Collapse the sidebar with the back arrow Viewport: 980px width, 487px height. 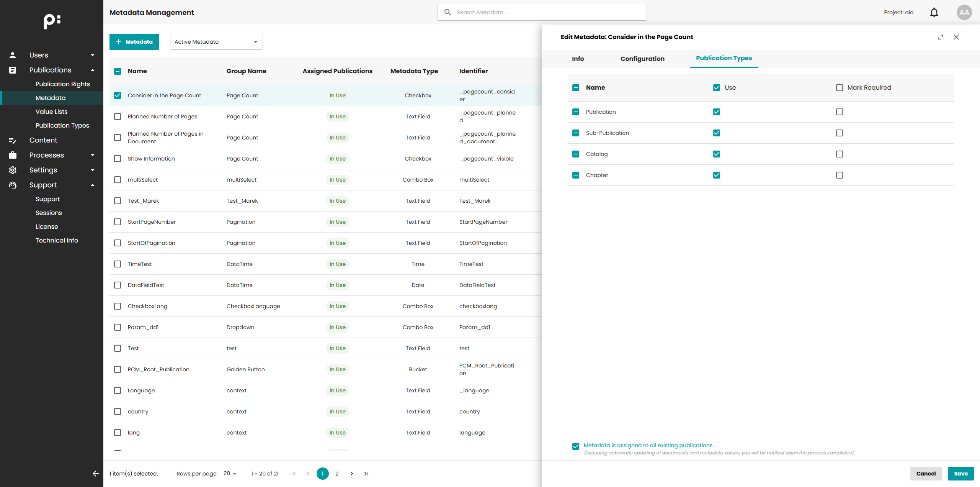click(x=95, y=474)
